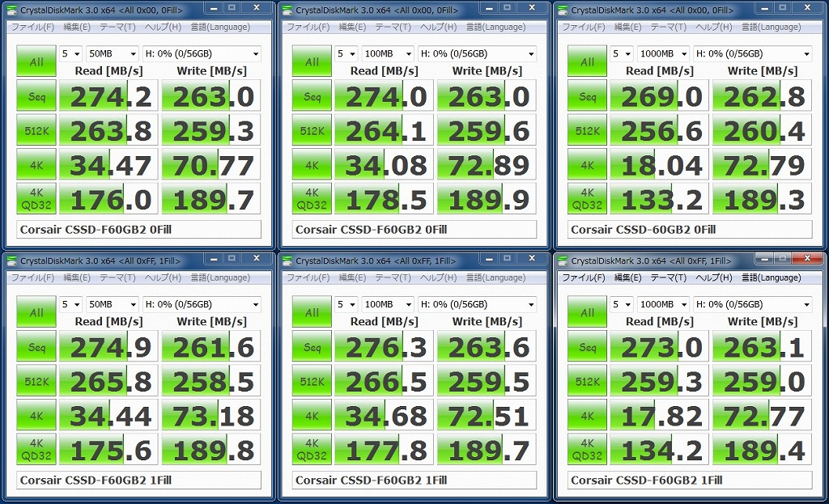Open drive H: dropdown in 0Fill 100MB window
This screenshot has height=504, width=829.
(478, 53)
